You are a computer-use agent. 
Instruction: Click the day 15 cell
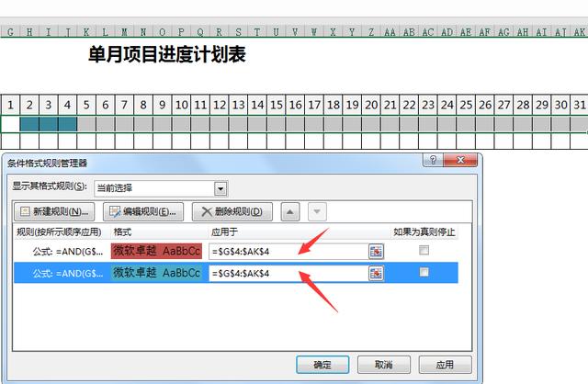tap(277, 105)
